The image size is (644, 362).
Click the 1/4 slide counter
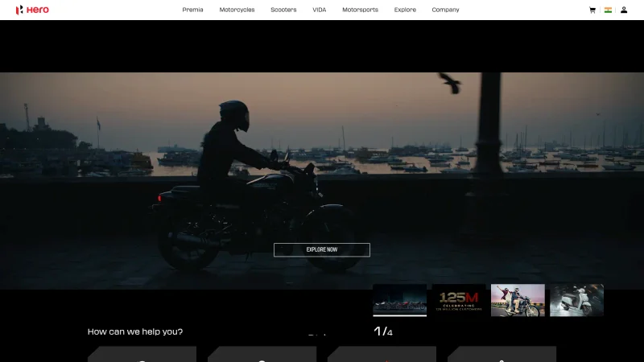click(383, 331)
